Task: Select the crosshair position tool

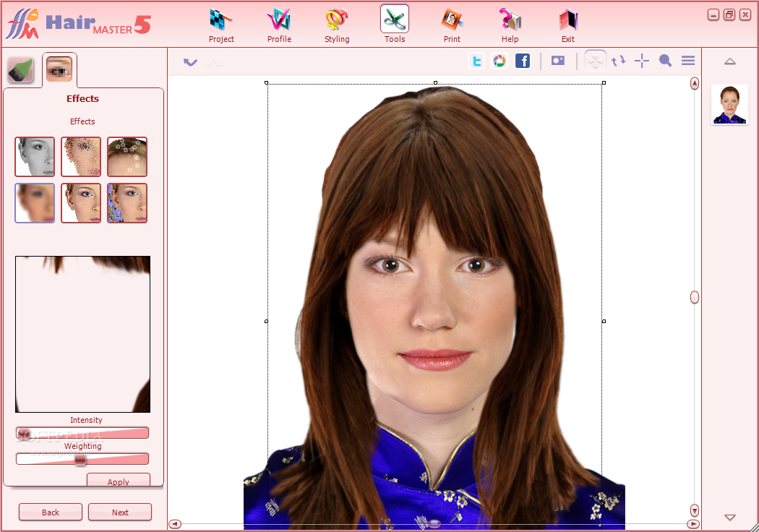Action: (642, 61)
